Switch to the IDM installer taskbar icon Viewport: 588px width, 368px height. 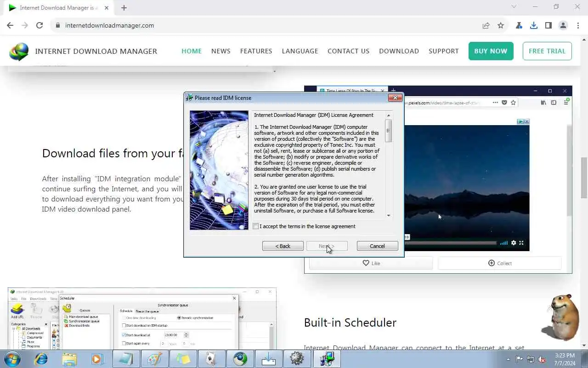pos(327,359)
